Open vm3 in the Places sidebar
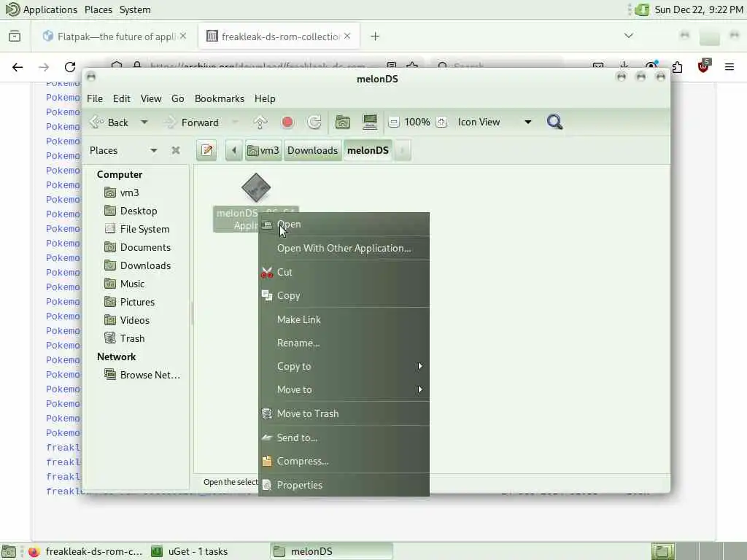This screenshot has height=560, width=747. pyautogui.click(x=129, y=192)
